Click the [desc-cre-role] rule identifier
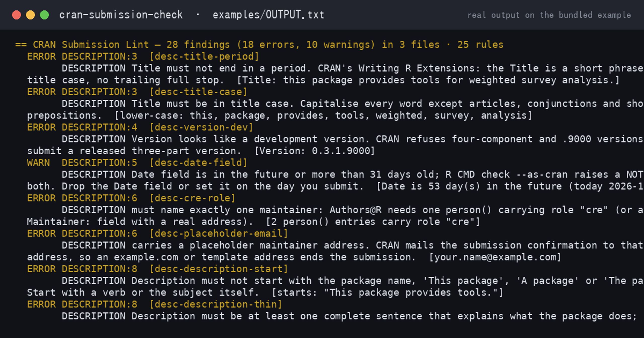The height and width of the screenshot is (338, 644). (192, 198)
